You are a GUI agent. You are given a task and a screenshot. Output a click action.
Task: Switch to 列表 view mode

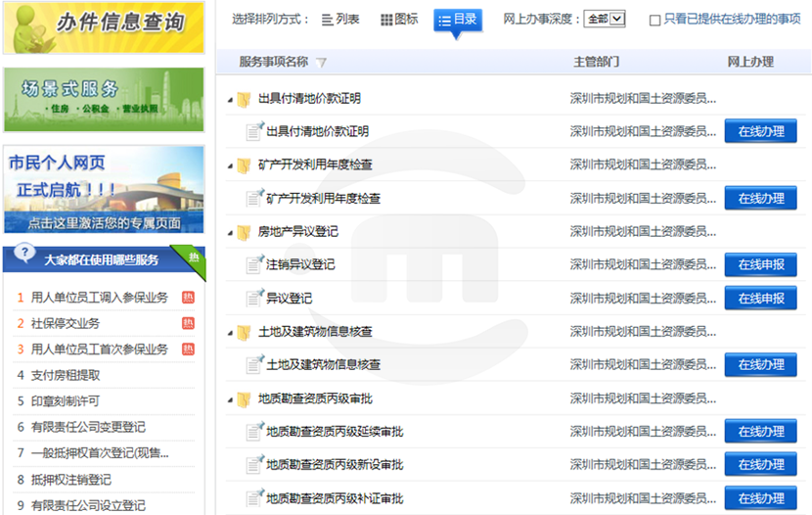(x=339, y=20)
